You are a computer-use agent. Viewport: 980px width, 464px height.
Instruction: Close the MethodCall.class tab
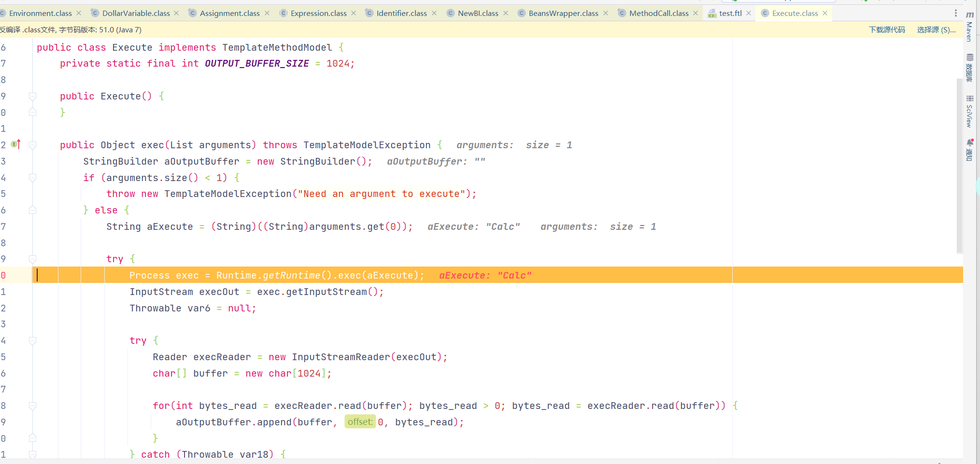(x=696, y=13)
